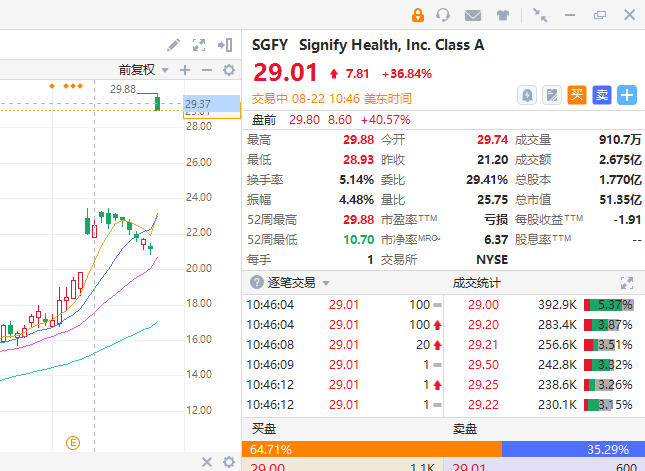The height and width of the screenshot is (471, 645).
Task: Click the 29.88 high price annotation
Action: [123, 89]
